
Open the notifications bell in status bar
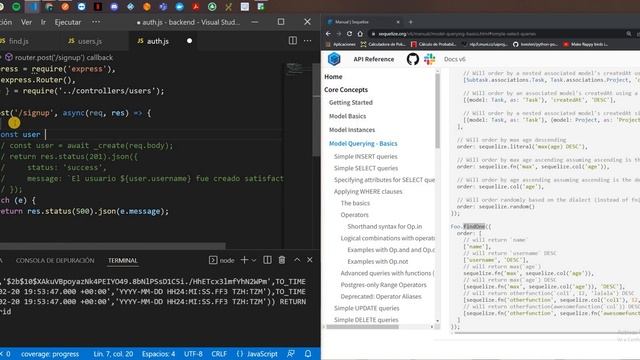coord(308,353)
